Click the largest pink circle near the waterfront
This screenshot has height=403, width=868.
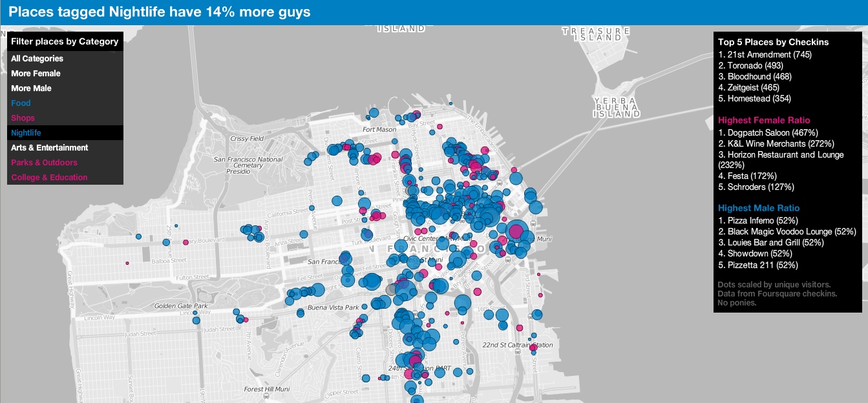click(x=516, y=231)
